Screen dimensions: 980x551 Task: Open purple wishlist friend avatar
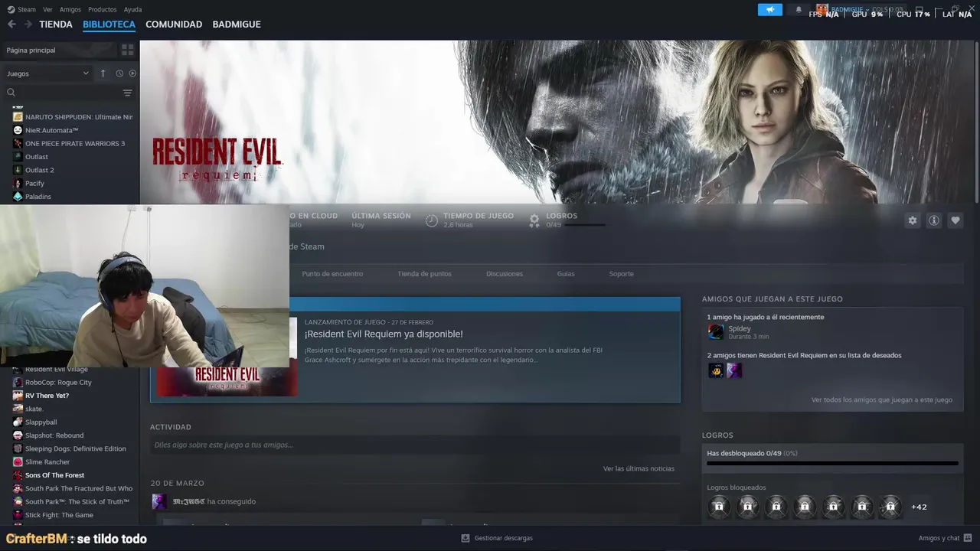pos(734,370)
